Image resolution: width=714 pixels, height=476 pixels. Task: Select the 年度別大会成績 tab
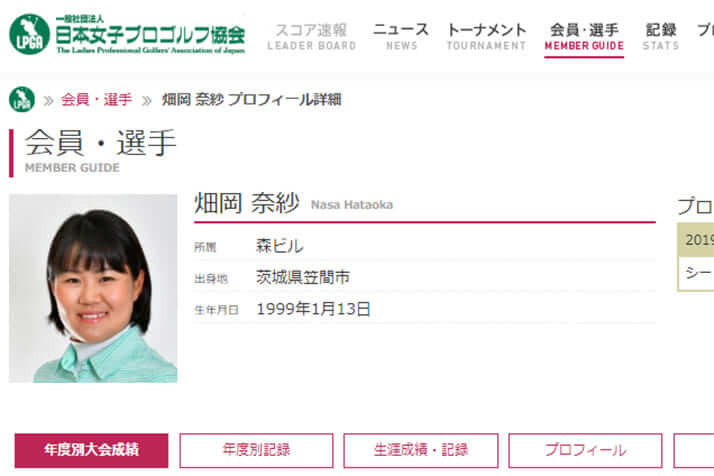tap(92, 450)
